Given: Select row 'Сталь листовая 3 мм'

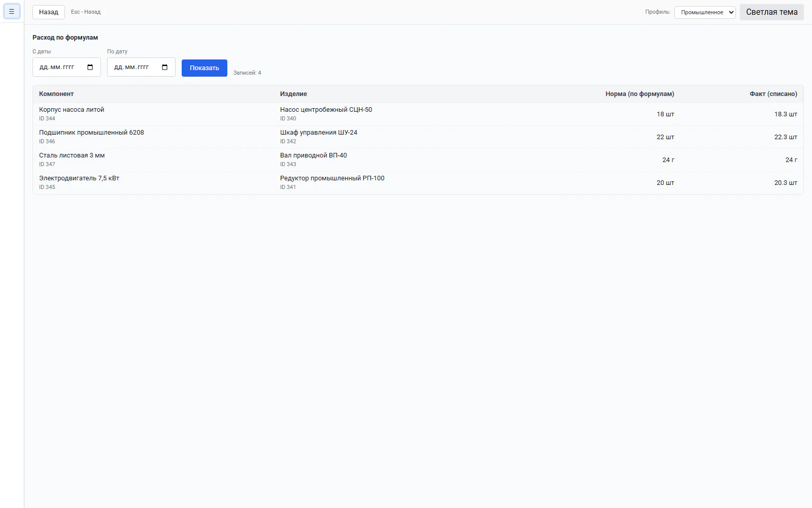Looking at the screenshot, I should pyautogui.click(x=418, y=160).
